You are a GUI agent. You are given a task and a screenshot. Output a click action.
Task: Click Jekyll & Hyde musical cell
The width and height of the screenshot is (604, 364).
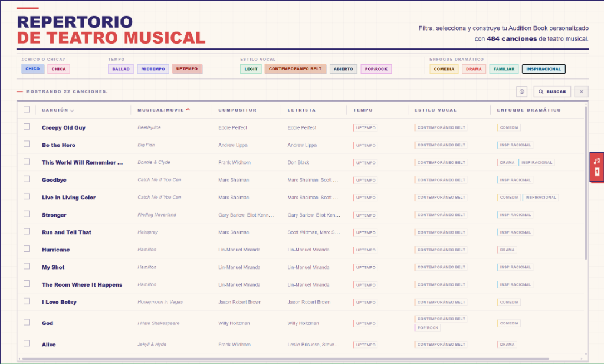tap(152, 345)
